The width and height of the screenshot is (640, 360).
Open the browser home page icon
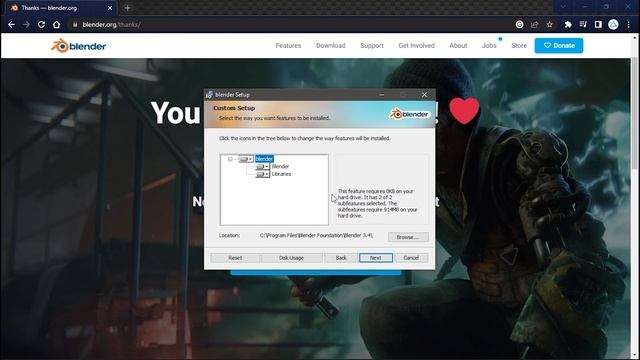[x=56, y=24]
